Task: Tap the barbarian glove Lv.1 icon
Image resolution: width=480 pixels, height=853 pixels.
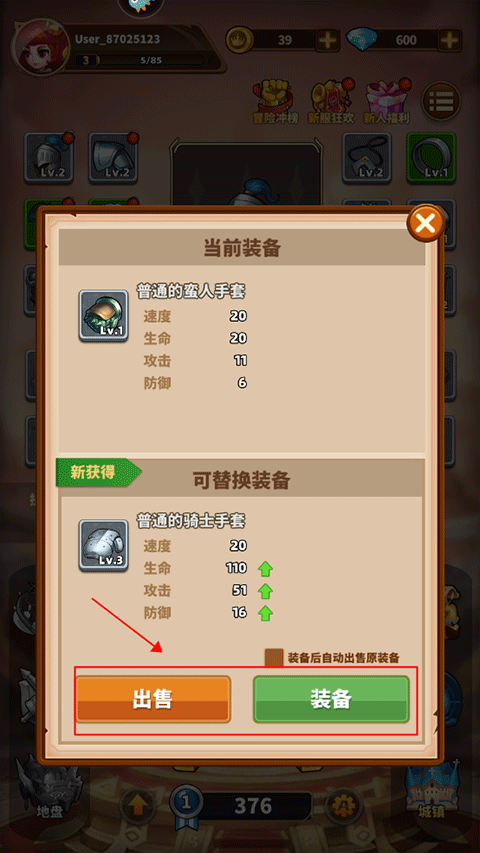Action: [x=103, y=316]
